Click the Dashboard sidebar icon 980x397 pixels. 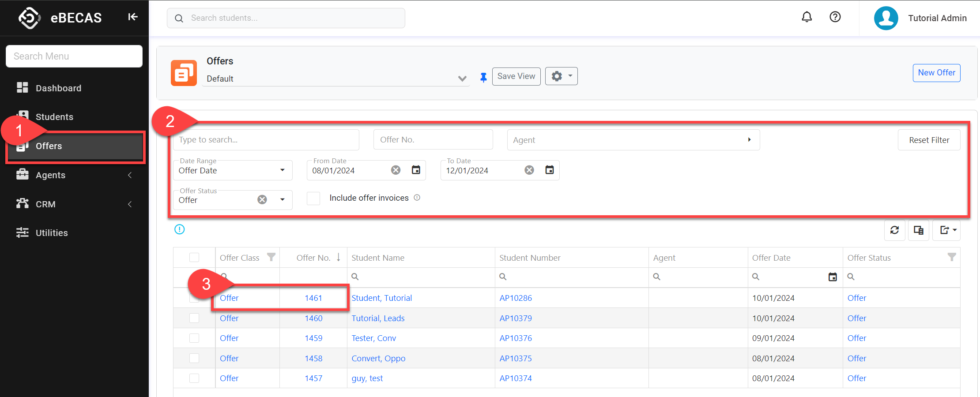[22, 88]
